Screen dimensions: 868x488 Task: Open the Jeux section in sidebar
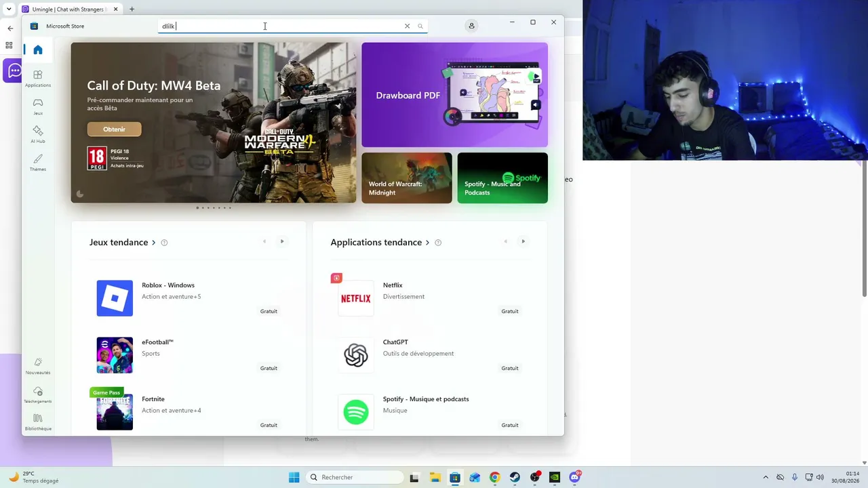[x=38, y=106]
